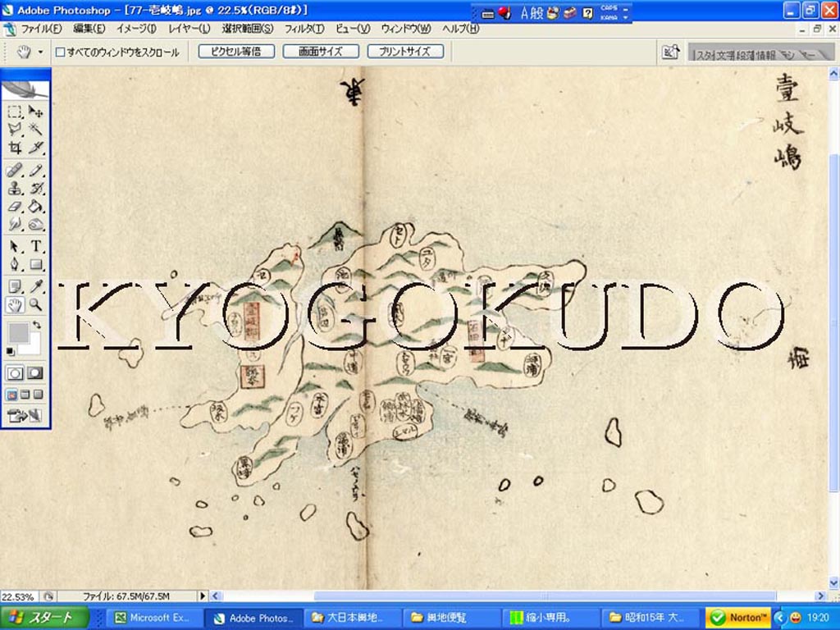
Task: Select the Eyedropper tool
Action: point(35,287)
